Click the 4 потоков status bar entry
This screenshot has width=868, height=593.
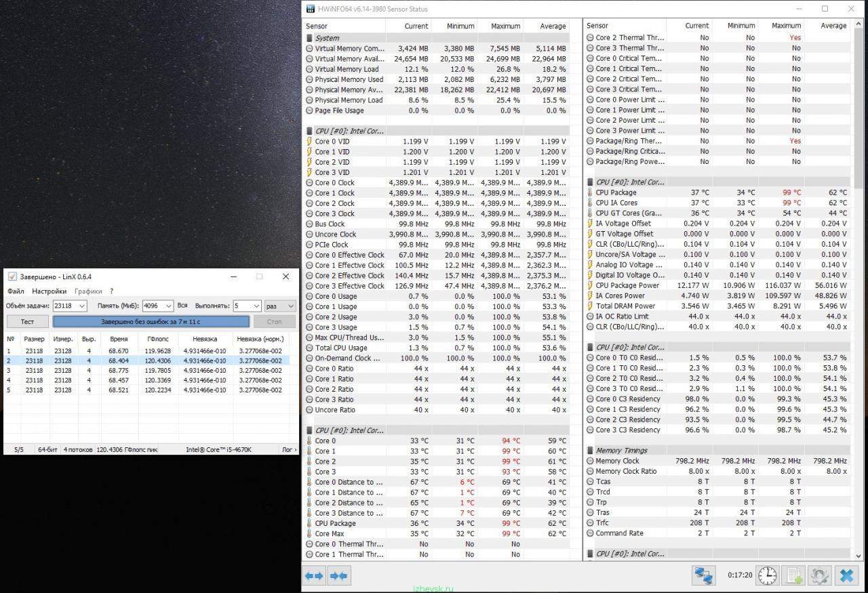78,449
